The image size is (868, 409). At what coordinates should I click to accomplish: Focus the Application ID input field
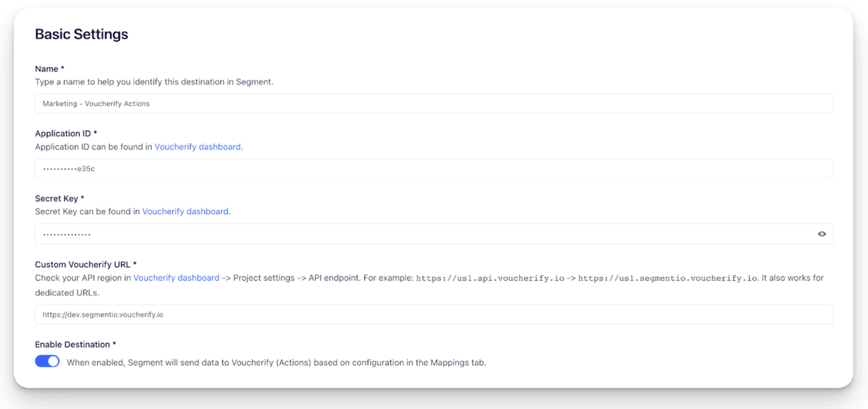433,169
